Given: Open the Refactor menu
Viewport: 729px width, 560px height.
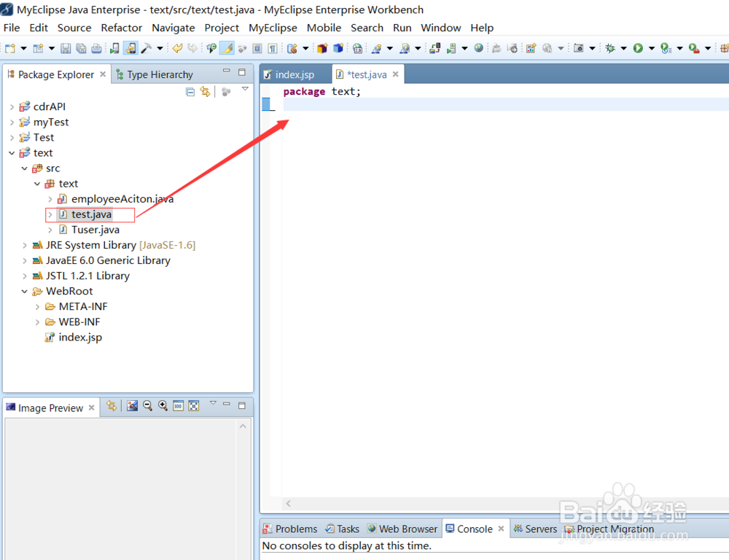Looking at the screenshot, I should (121, 28).
